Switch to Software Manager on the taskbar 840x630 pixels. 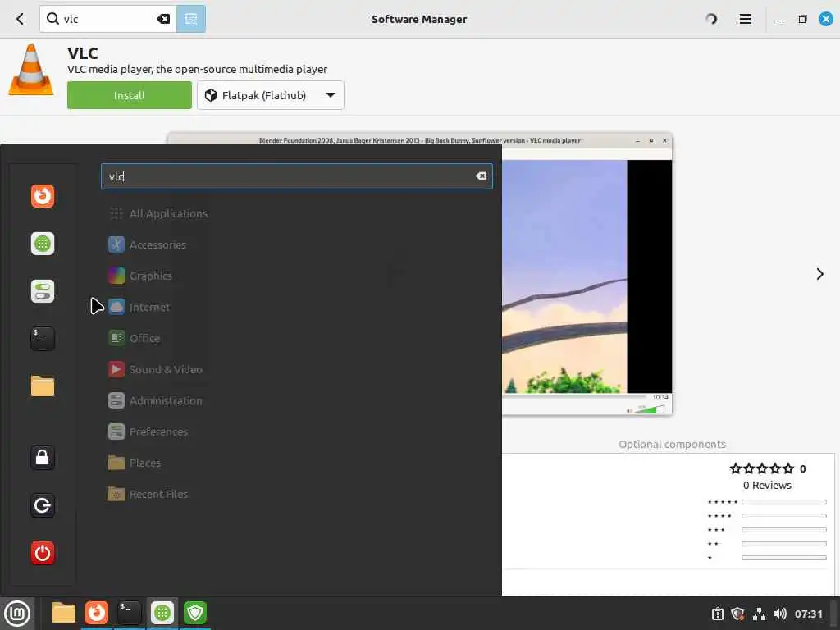(162, 613)
